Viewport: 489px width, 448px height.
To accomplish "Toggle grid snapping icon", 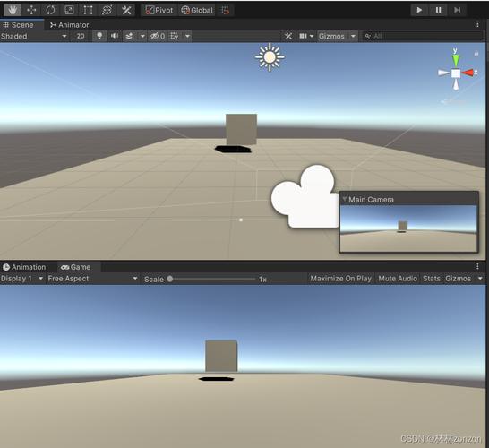I will pos(225,10).
